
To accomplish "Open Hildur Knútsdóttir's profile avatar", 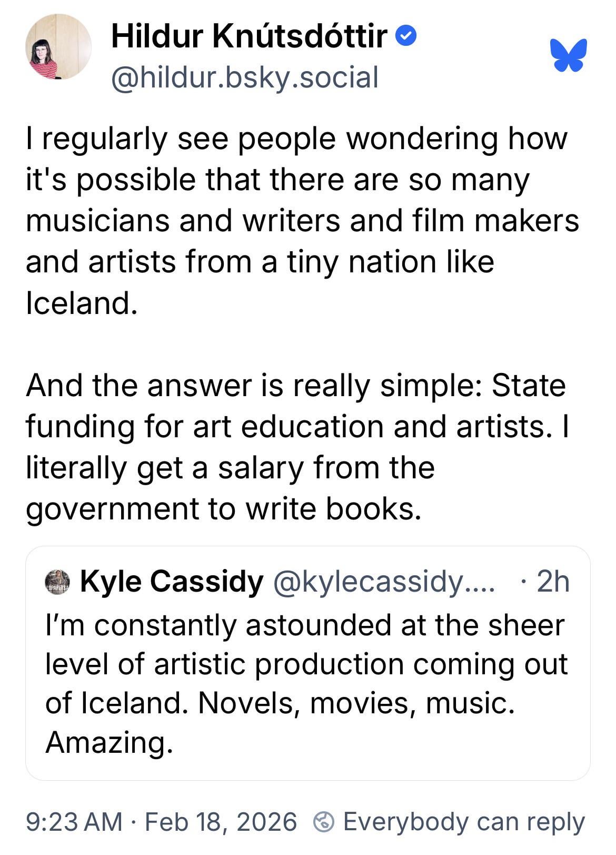I will (x=58, y=47).
